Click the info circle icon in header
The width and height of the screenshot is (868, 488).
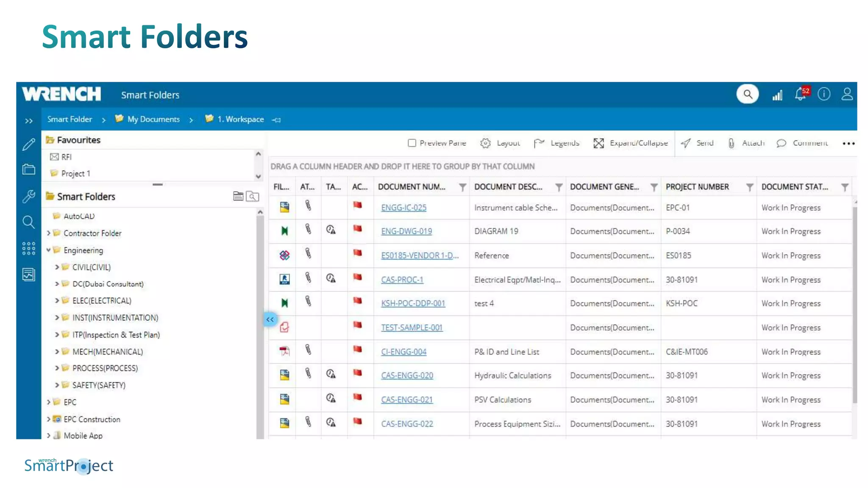[823, 94]
